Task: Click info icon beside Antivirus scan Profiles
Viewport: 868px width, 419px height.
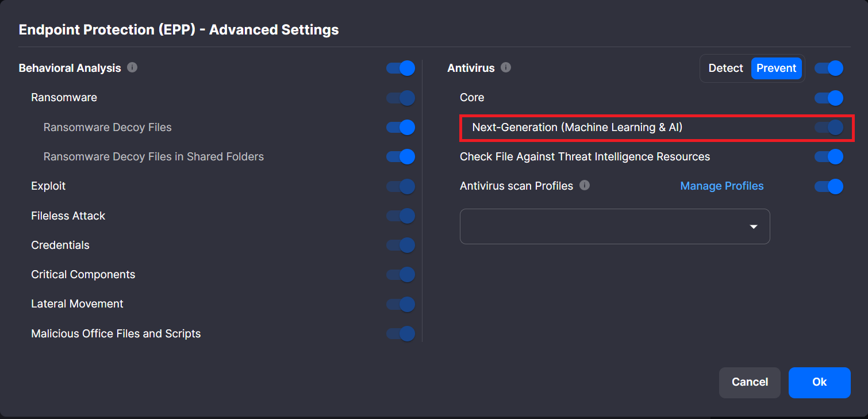Action: click(585, 185)
